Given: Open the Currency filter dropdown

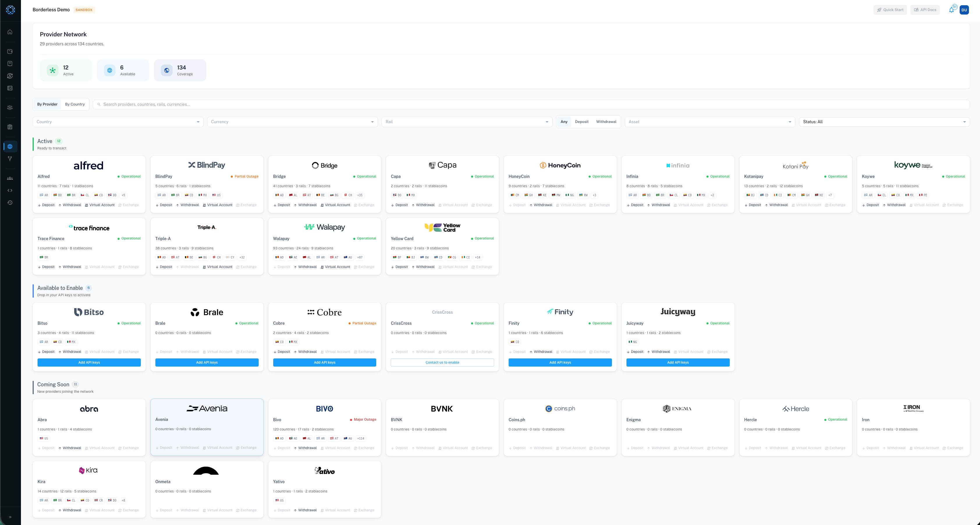Looking at the screenshot, I should click(x=292, y=122).
